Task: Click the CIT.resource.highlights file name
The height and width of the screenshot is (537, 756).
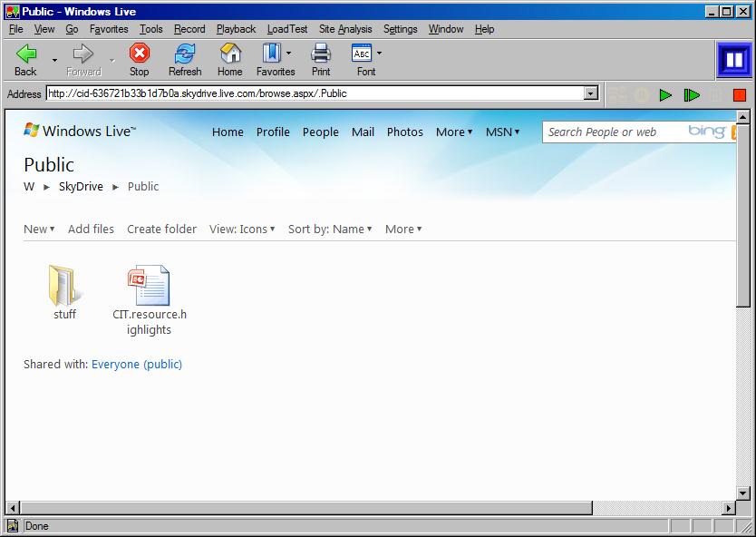Action: tap(149, 322)
